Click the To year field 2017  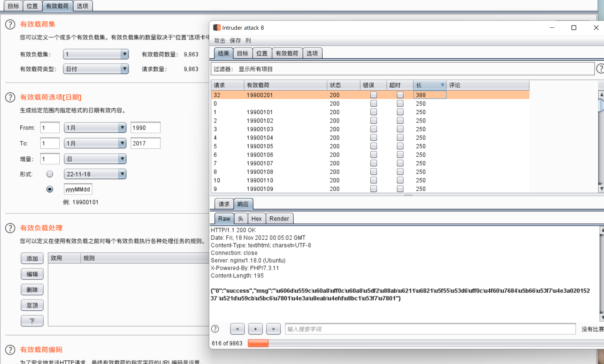point(145,143)
